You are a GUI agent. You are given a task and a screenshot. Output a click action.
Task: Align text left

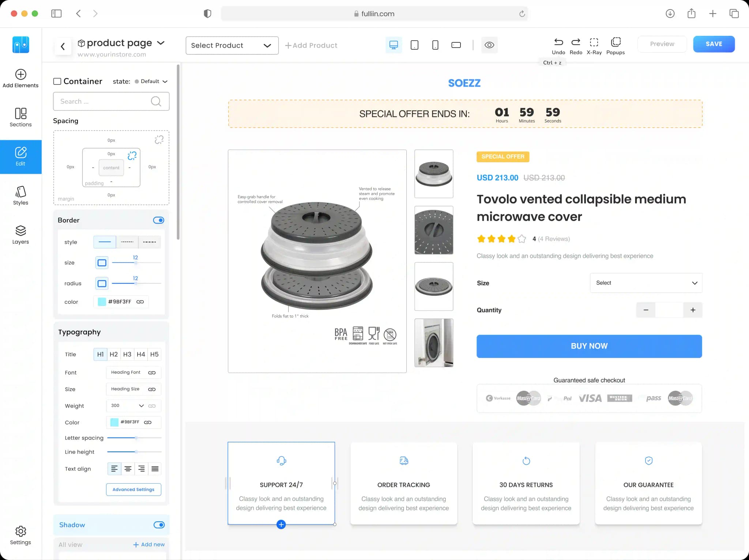[x=114, y=469]
